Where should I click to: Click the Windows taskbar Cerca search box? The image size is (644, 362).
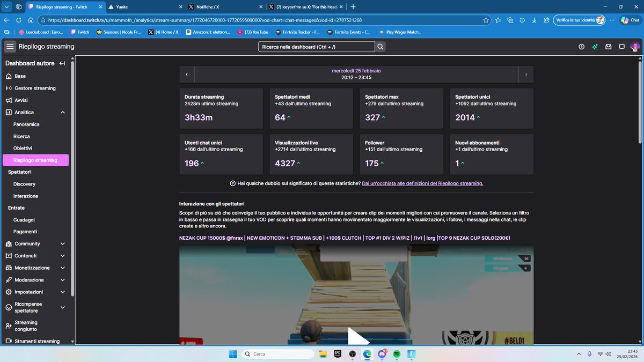pos(277,354)
